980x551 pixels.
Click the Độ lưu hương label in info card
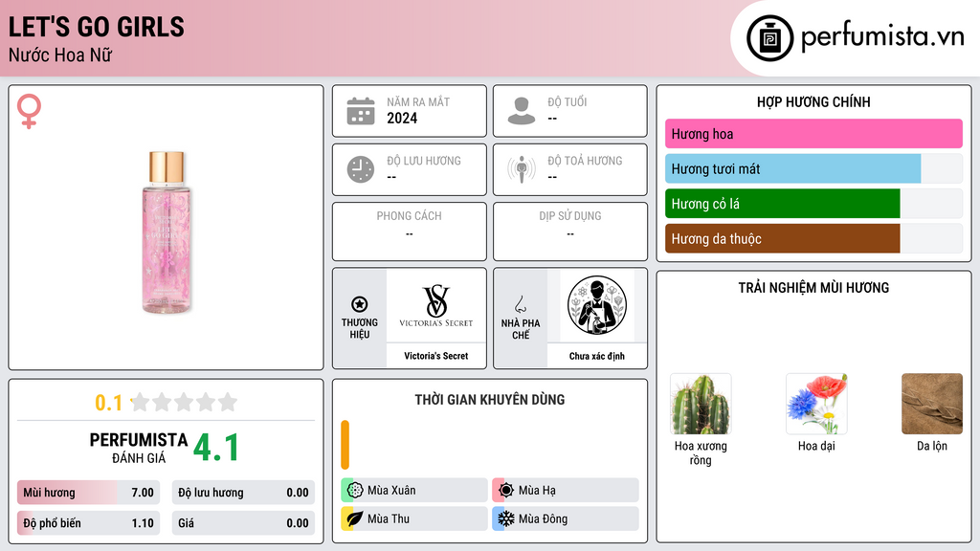[424, 161]
